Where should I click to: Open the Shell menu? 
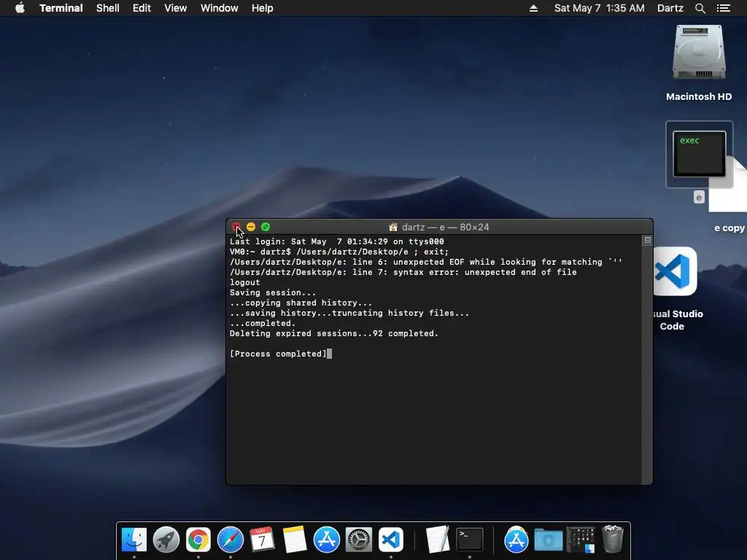pyautogui.click(x=108, y=8)
